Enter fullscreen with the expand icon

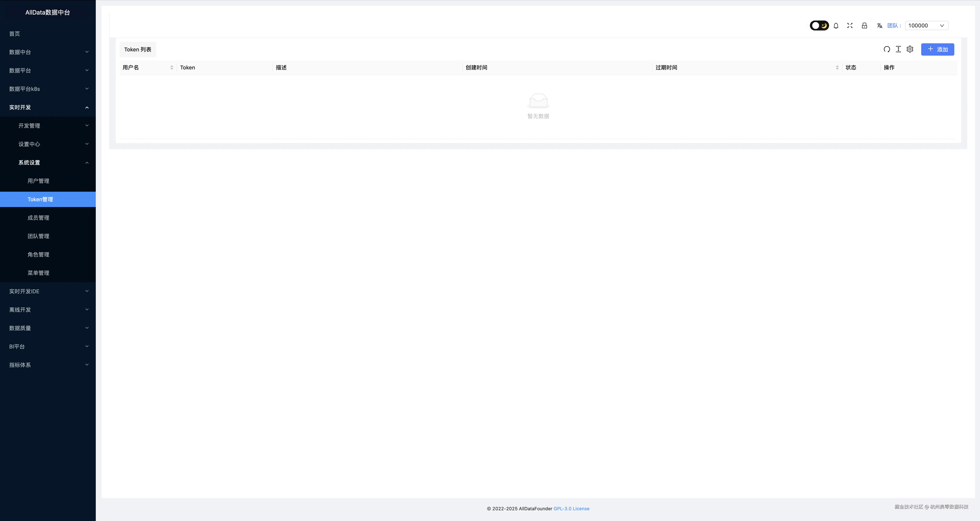click(850, 25)
